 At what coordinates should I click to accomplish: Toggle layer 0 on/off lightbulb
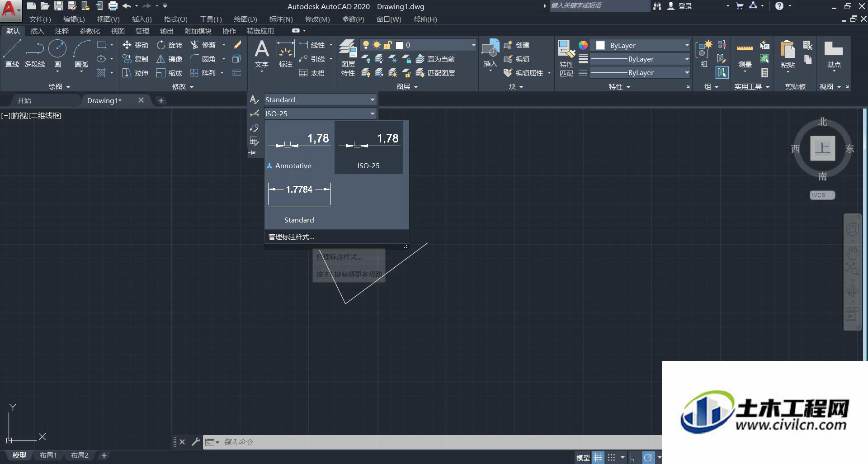tap(366, 45)
